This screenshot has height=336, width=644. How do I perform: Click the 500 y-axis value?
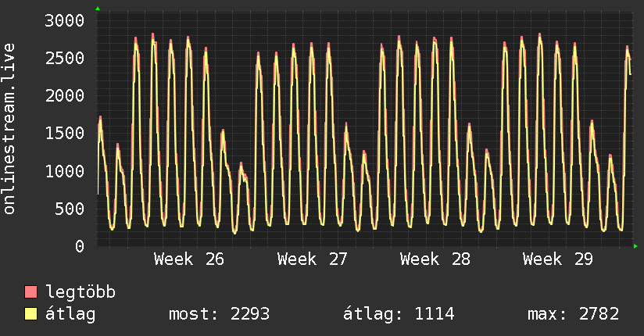tap(70, 209)
